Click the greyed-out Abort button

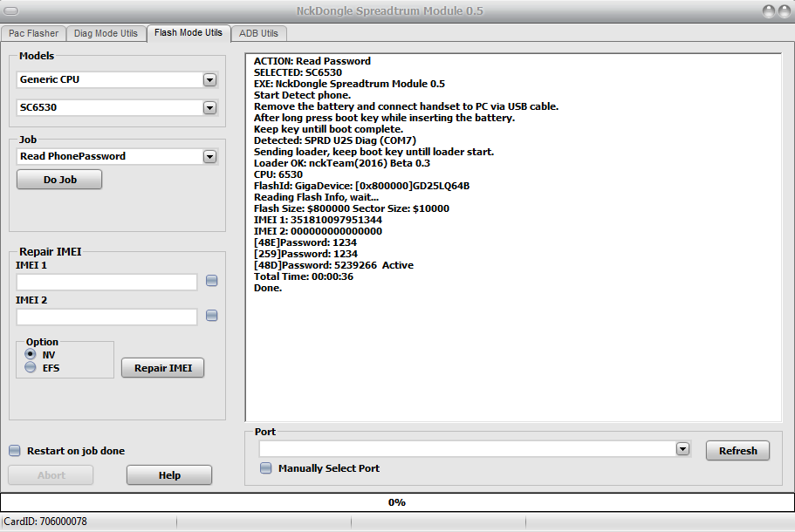point(51,475)
